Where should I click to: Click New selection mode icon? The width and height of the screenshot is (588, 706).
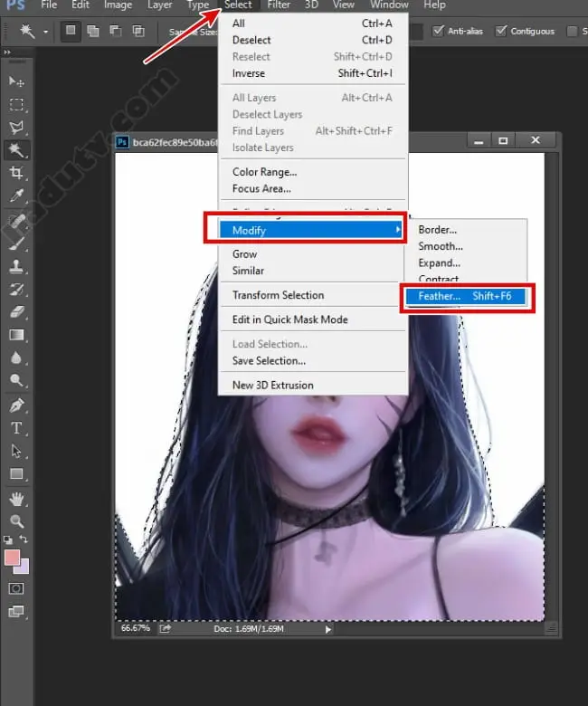coord(71,31)
